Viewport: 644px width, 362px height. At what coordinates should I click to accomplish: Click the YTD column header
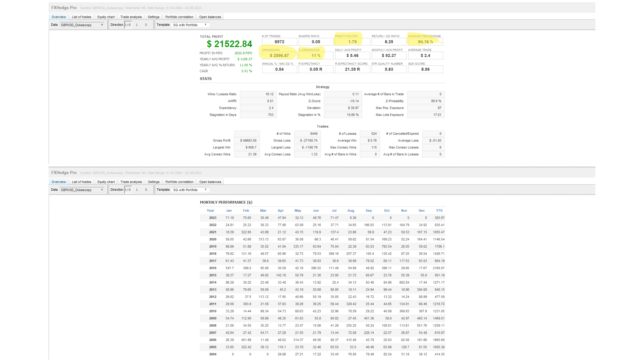tap(439, 210)
